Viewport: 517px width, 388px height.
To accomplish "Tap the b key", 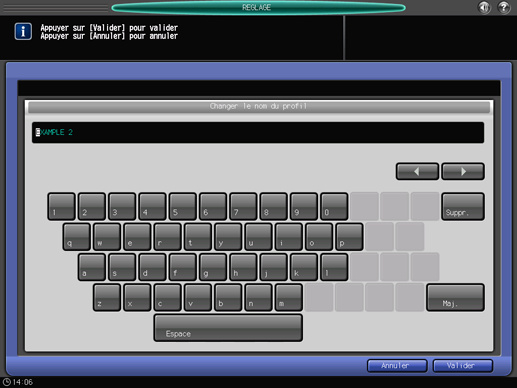I will pos(228,297).
